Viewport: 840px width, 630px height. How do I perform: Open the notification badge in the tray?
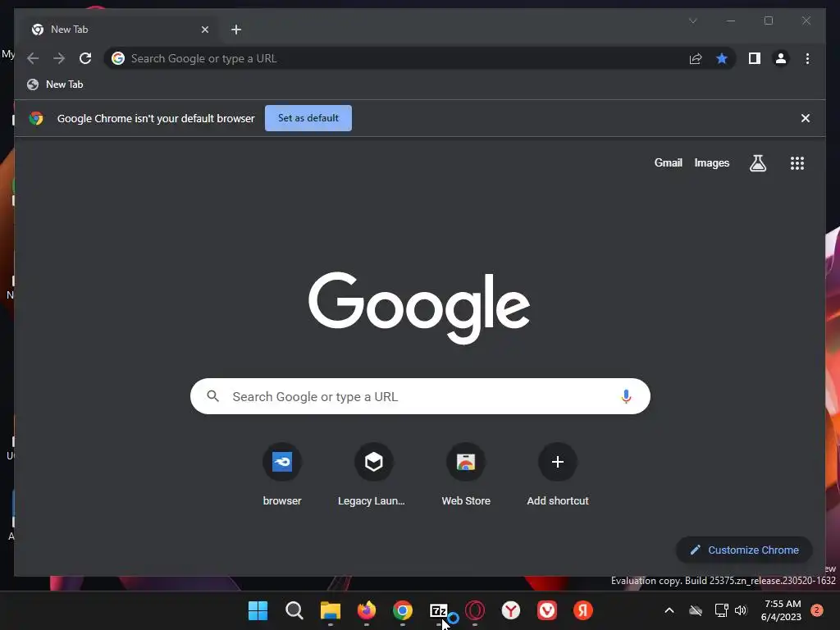click(817, 610)
